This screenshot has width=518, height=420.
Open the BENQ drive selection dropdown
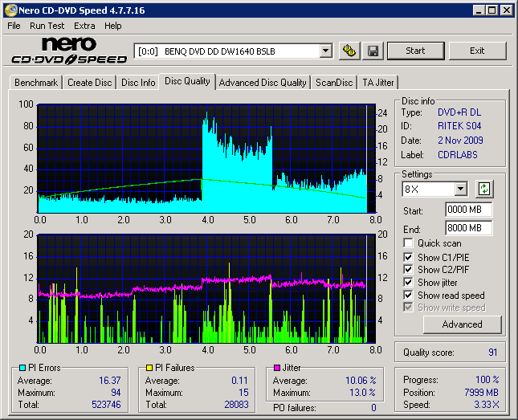pos(325,51)
